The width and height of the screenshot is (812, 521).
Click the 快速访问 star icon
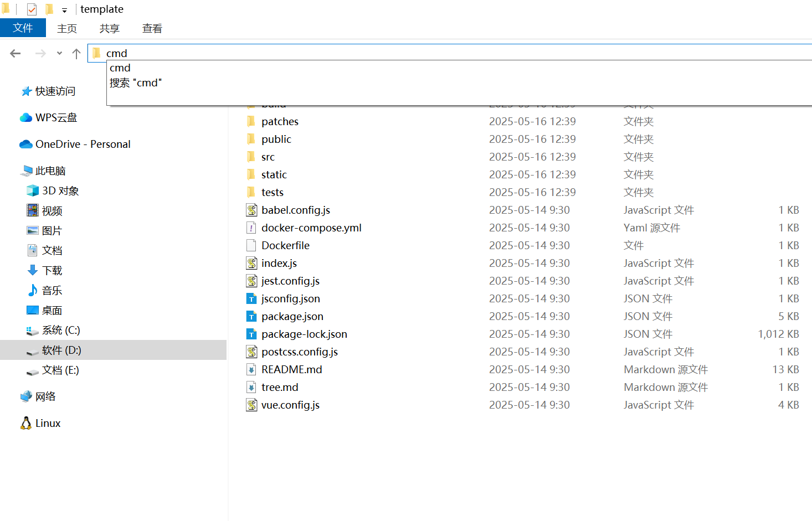26,91
